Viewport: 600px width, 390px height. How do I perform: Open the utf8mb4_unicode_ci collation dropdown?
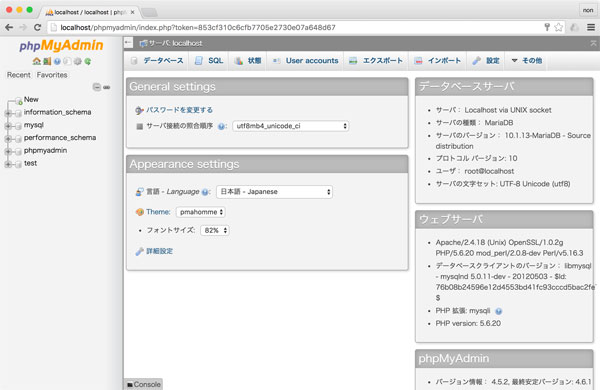(x=290, y=126)
